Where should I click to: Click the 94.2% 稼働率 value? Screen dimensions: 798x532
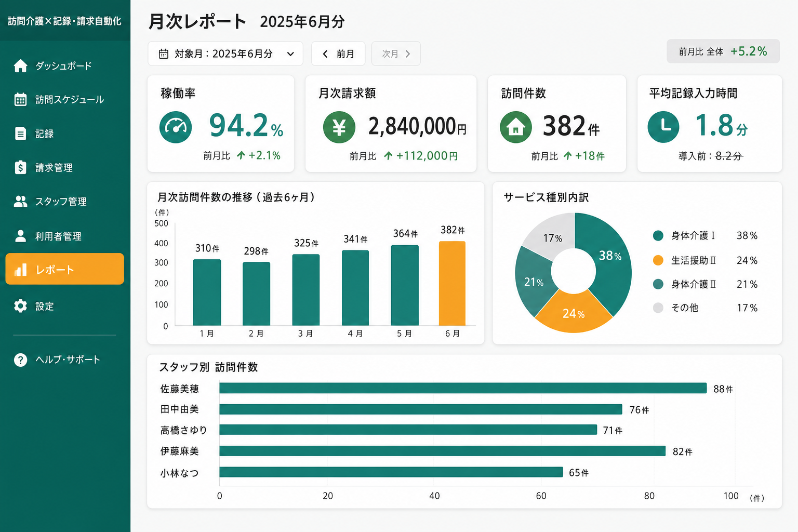point(246,126)
